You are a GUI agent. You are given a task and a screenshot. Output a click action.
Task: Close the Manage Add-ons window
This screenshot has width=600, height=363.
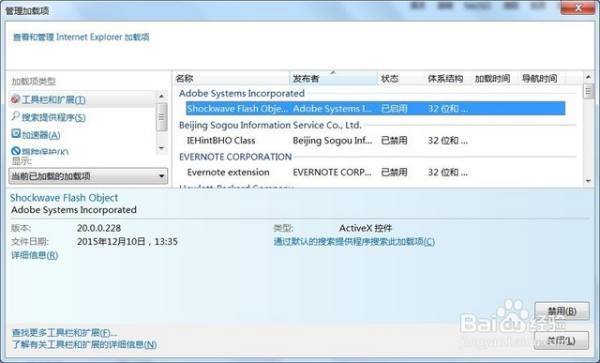coord(578,8)
